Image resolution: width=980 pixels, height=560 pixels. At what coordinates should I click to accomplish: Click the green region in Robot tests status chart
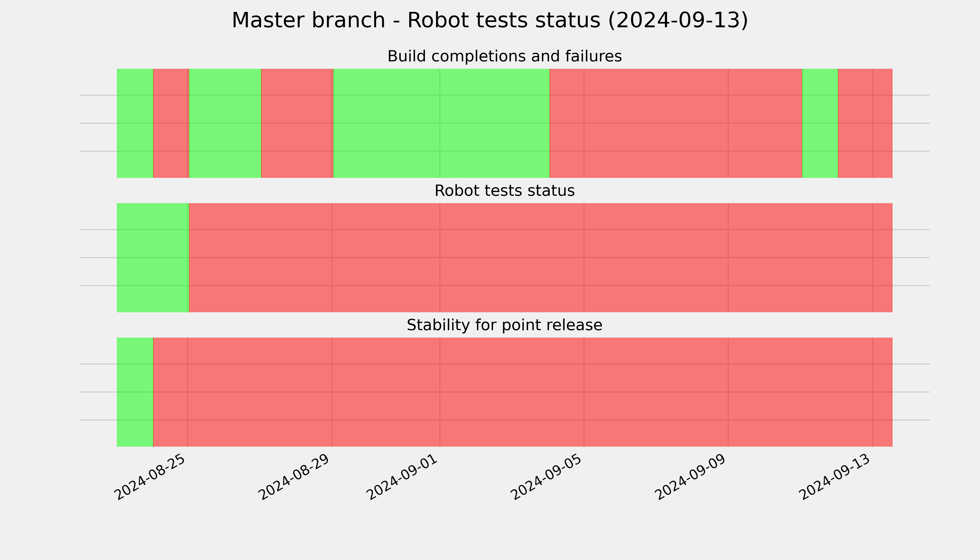coord(153,258)
